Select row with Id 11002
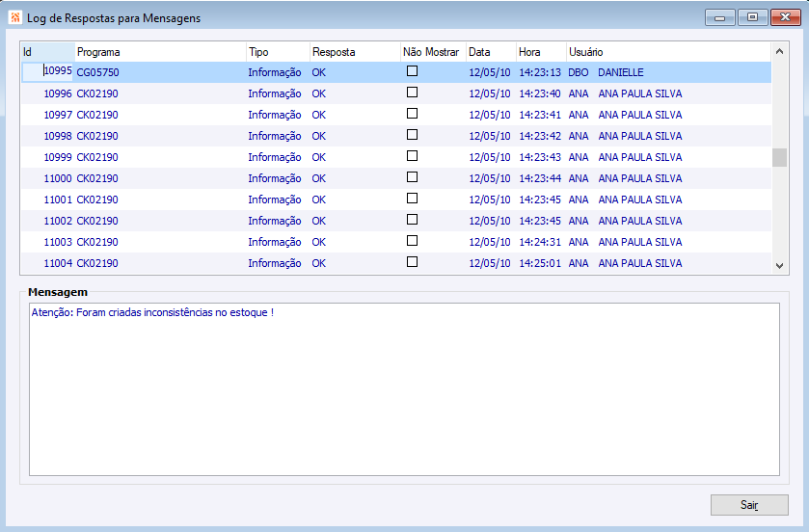 pos(396,221)
